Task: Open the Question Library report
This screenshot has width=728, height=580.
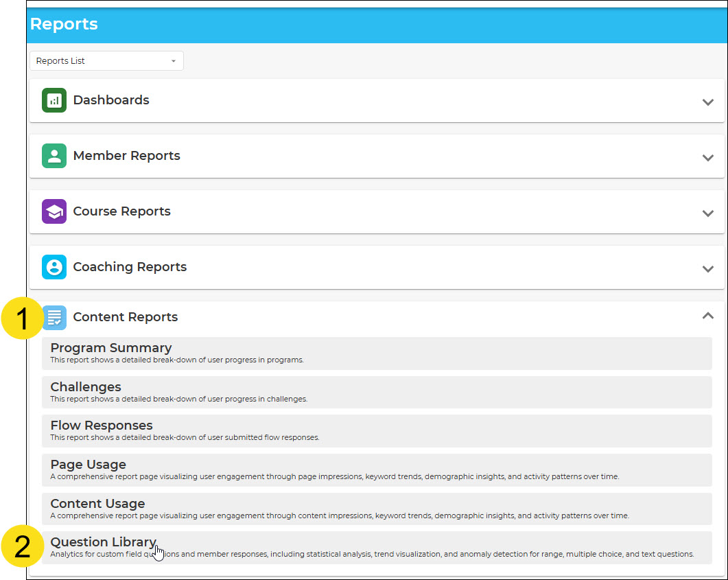Action: [377, 548]
